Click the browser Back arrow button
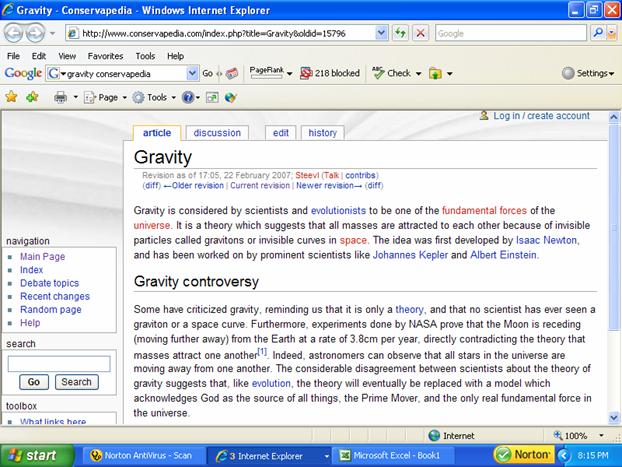The image size is (622, 467). [13, 33]
